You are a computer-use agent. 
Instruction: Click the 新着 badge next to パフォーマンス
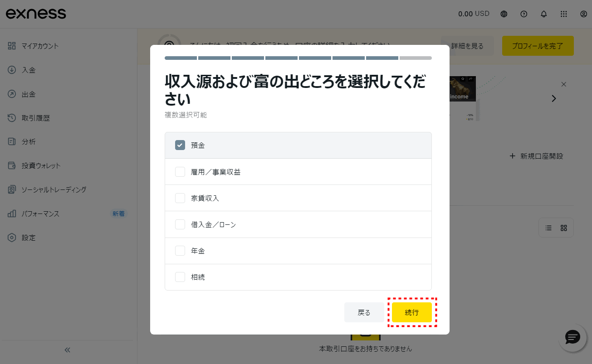tap(118, 214)
